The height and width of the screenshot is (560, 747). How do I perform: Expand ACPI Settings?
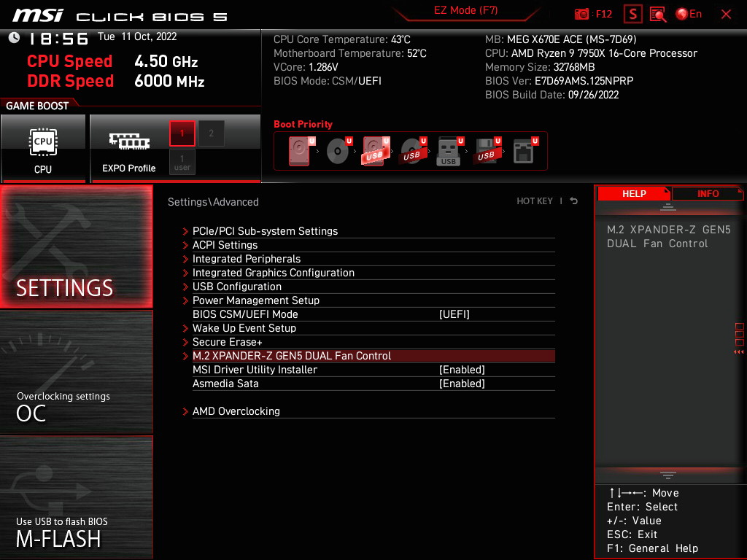point(369,245)
